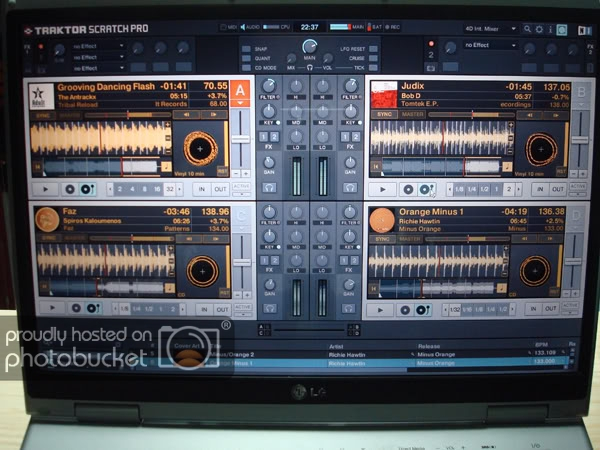Show smaller loop sizes on deck A
The height and width of the screenshot is (450, 600).
(110, 189)
